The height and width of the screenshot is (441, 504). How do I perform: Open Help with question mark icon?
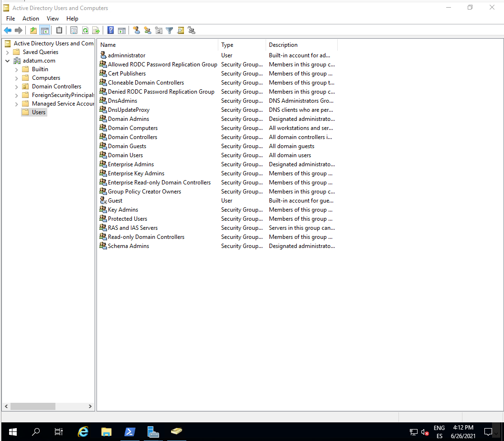point(110,31)
